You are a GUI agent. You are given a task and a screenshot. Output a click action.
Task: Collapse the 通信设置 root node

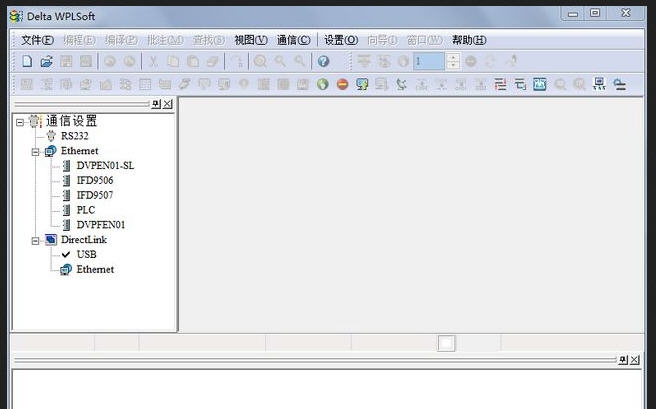tap(20, 122)
